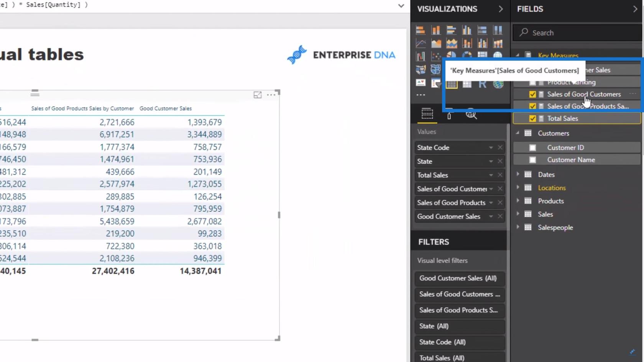The width and height of the screenshot is (644, 362).
Task: Select the Line and stacked column chart visual
Action: [x=467, y=44]
